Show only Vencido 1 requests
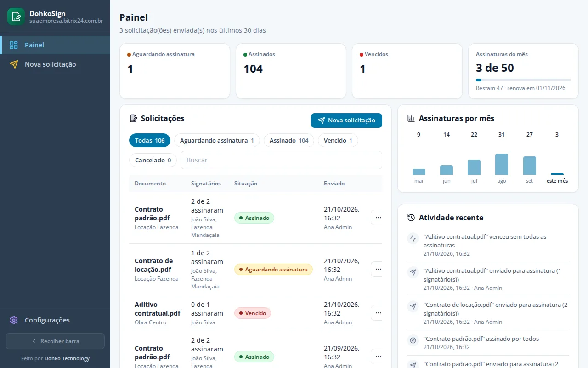 click(338, 140)
